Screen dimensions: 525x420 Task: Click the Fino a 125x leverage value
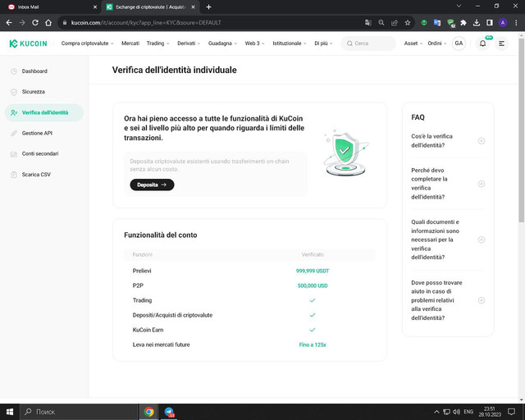313,345
